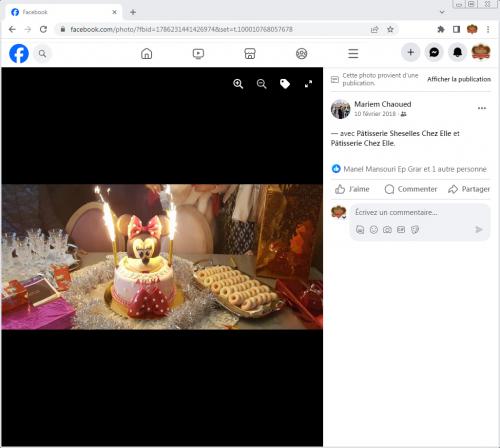
Task: Toggle the Chrome side panel
Action: (x=456, y=29)
